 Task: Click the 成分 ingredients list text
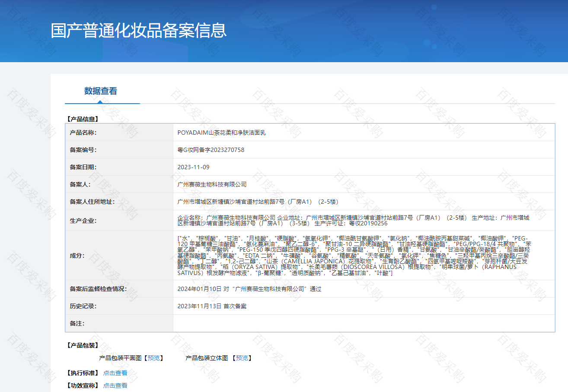(x=353, y=256)
